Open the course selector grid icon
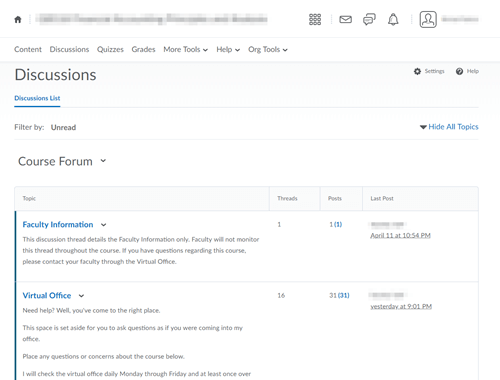500x380 pixels. [315, 20]
